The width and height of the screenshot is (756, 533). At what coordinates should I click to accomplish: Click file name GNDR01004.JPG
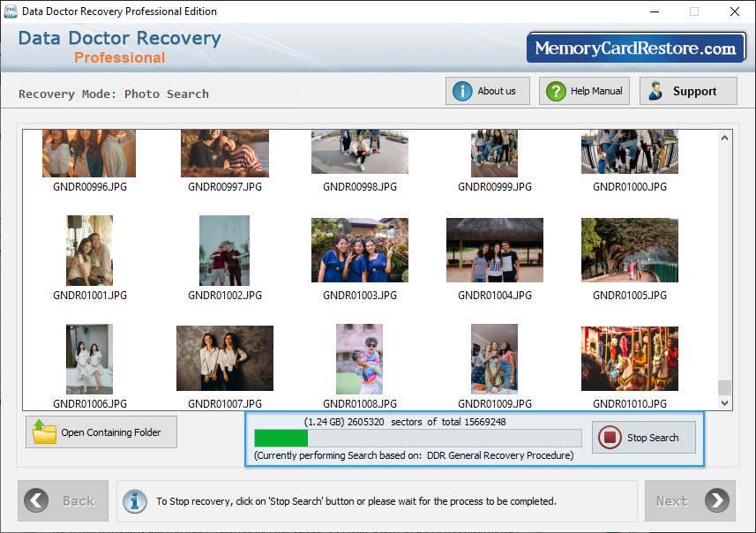(x=495, y=296)
